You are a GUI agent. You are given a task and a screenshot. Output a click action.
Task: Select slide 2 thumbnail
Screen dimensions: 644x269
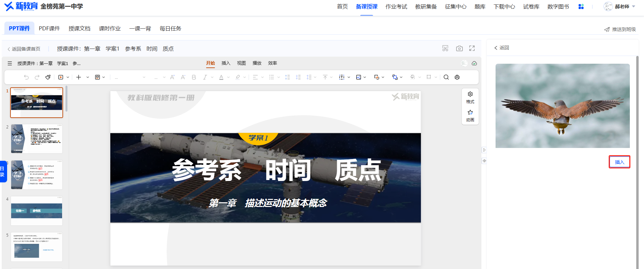point(37,139)
